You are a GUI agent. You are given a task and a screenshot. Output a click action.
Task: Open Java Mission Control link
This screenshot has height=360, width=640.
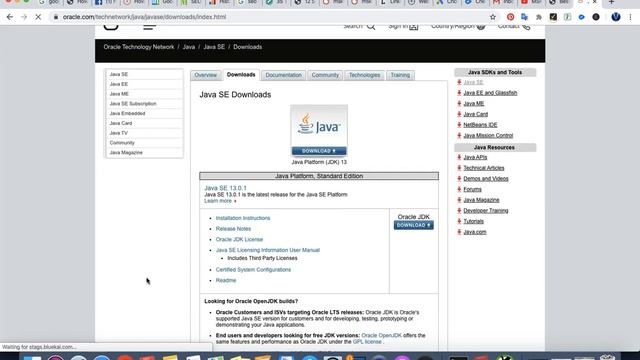pos(488,136)
